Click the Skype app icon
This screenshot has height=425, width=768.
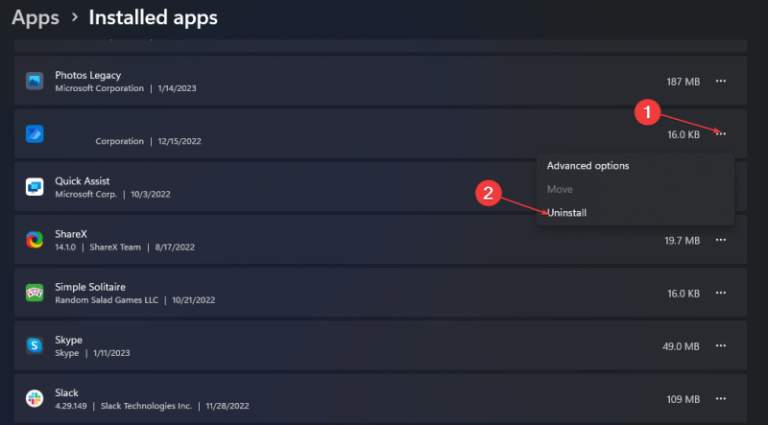point(35,346)
